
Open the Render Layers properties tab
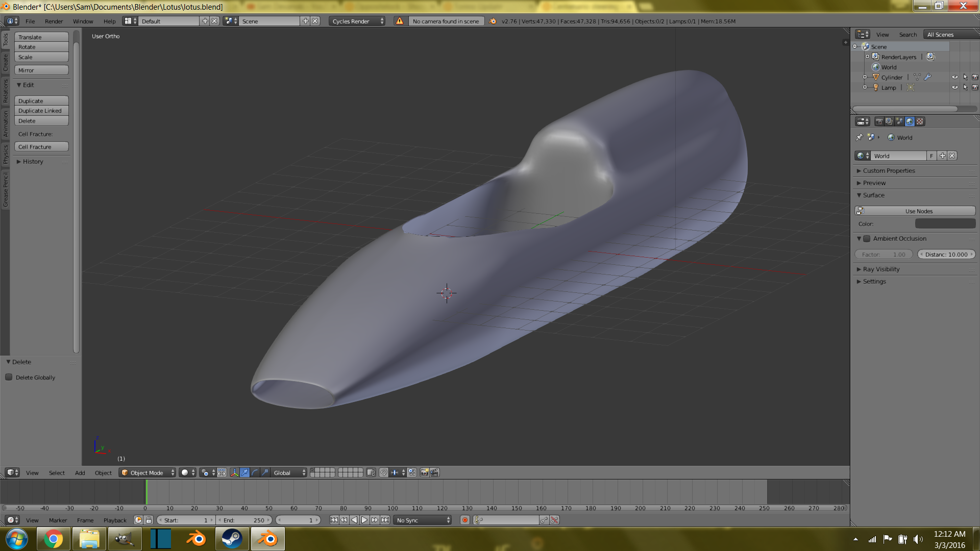click(889, 121)
